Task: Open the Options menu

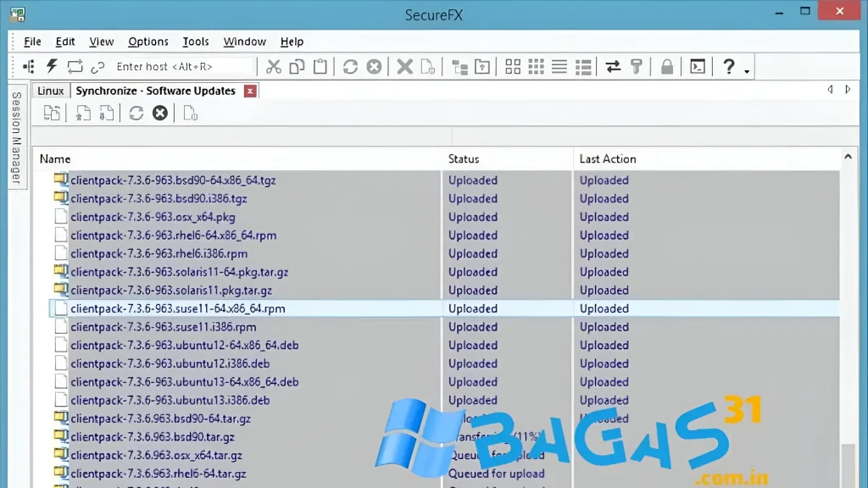Action: pyautogui.click(x=147, y=42)
